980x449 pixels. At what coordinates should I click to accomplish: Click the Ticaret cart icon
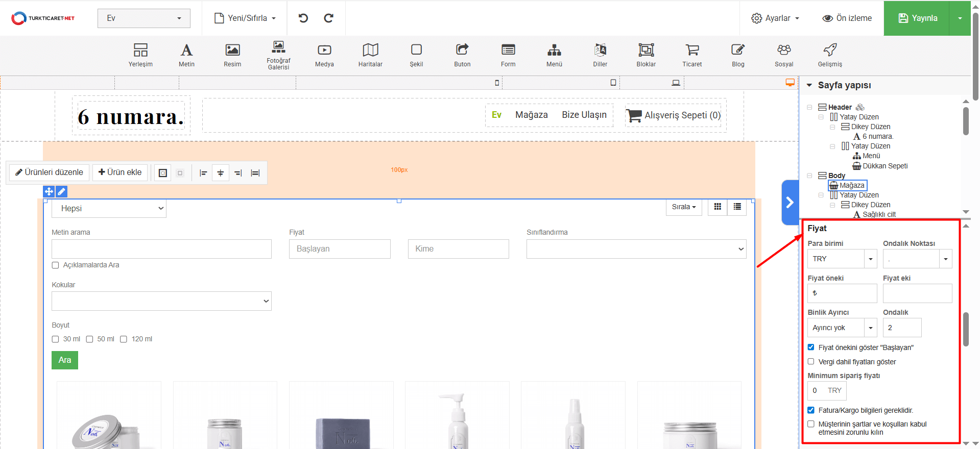point(692,55)
